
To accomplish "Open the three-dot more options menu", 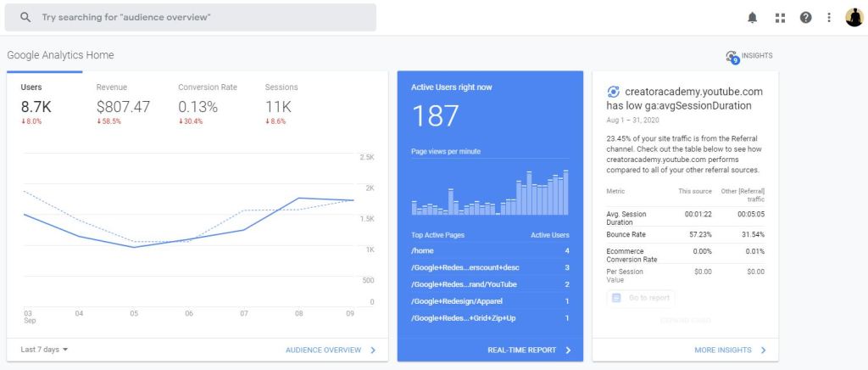I will 829,18.
